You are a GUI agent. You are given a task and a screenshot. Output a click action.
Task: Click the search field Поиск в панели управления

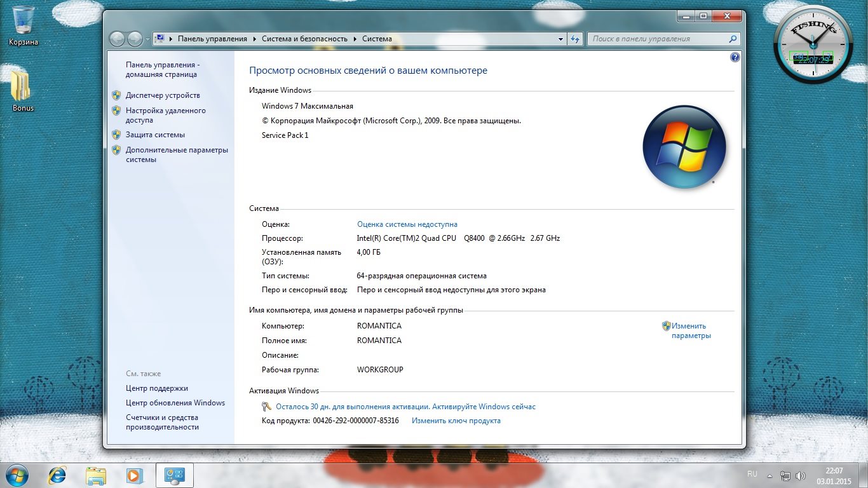coord(657,39)
